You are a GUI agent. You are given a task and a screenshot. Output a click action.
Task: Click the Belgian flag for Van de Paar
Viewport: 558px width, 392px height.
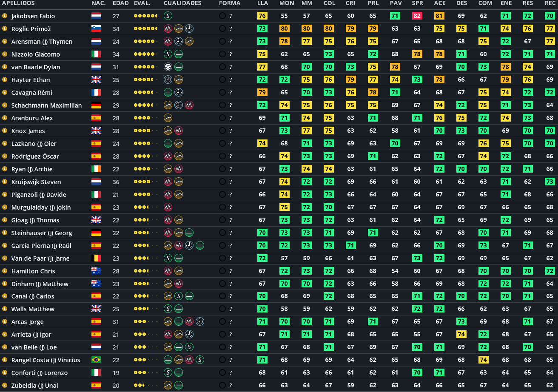coord(96,258)
